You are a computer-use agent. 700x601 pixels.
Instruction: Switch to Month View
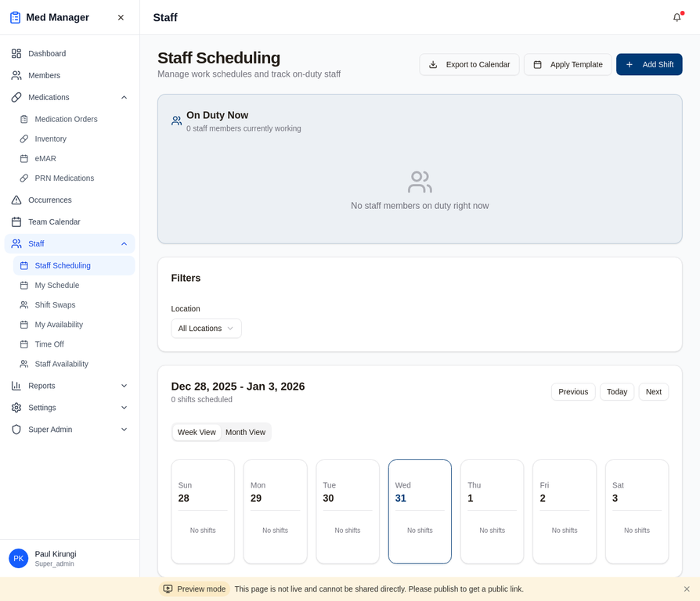[x=246, y=431]
